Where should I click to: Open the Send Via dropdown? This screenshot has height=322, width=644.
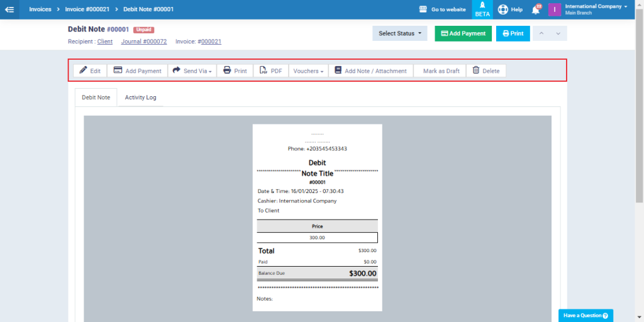tap(192, 70)
